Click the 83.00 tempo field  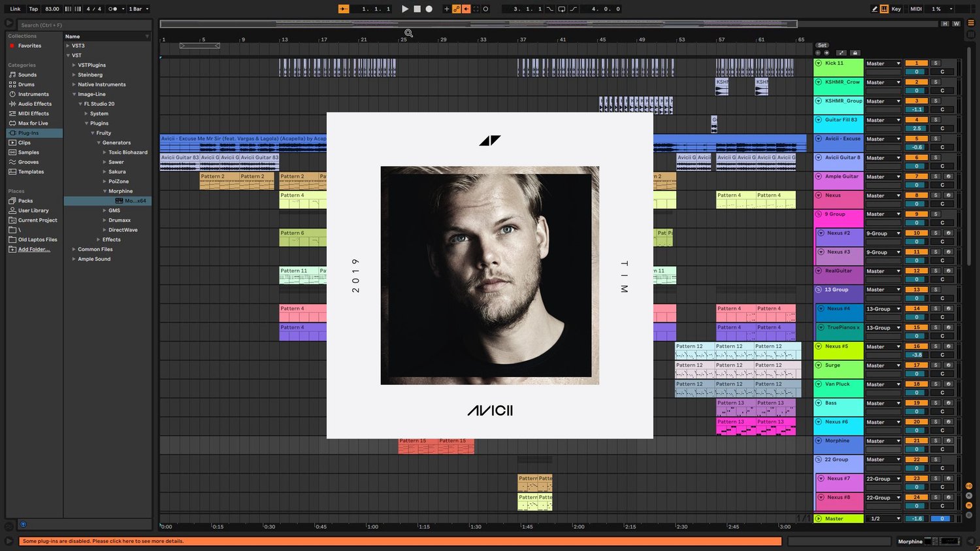(x=52, y=9)
